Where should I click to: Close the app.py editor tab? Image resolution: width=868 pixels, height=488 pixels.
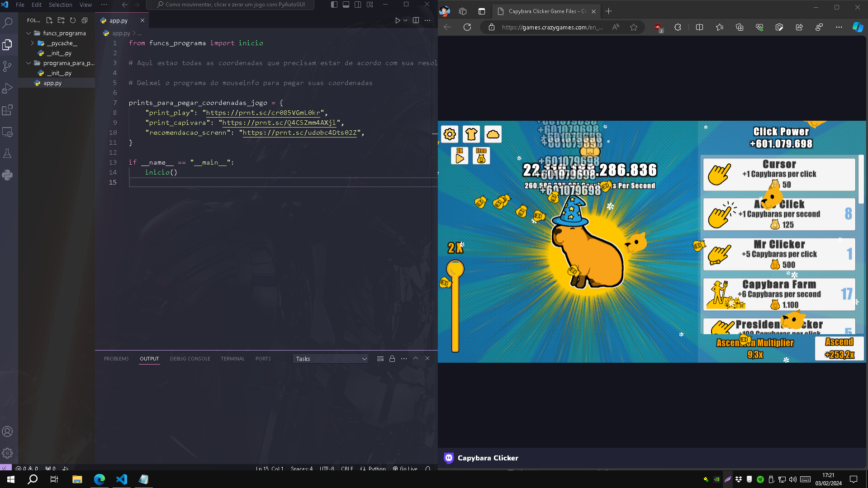(142, 20)
